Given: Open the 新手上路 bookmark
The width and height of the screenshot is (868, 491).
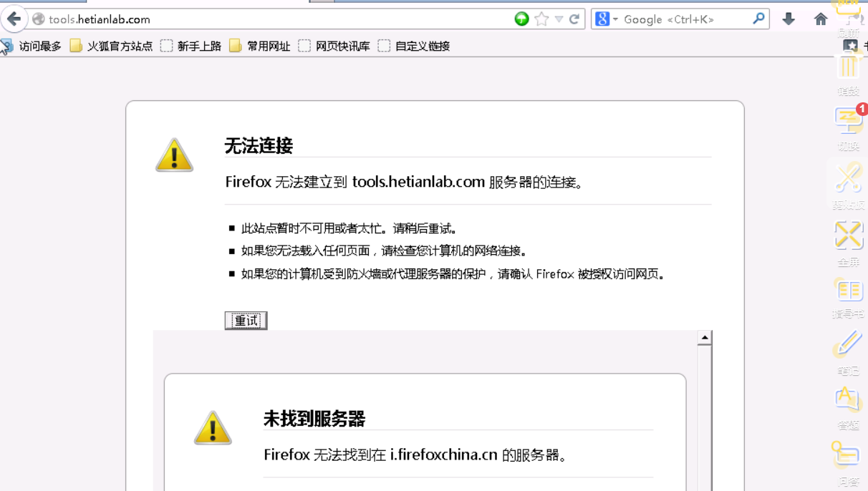Looking at the screenshot, I should point(191,46).
